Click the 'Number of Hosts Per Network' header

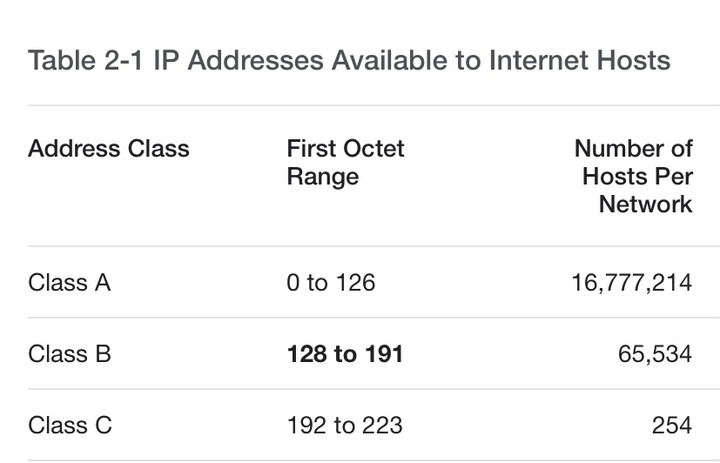(633, 176)
